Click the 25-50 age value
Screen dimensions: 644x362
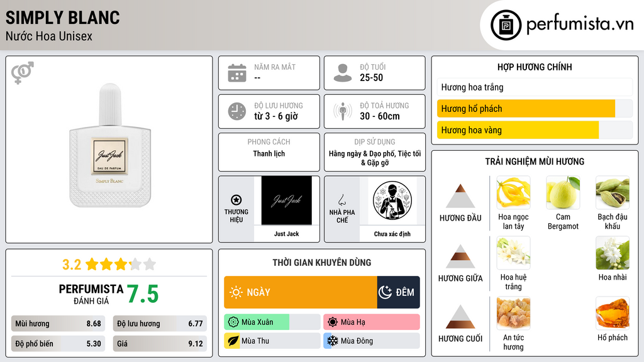[371, 77]
